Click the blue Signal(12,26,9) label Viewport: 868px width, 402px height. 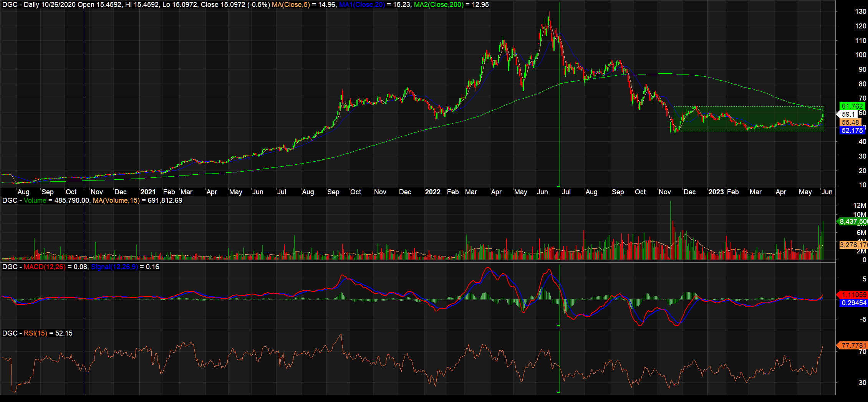coord(114,267)
